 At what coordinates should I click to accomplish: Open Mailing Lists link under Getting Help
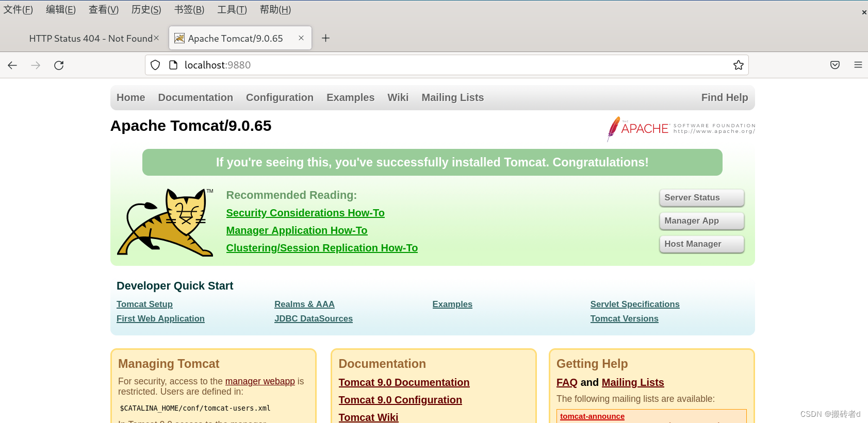point(633,382)
